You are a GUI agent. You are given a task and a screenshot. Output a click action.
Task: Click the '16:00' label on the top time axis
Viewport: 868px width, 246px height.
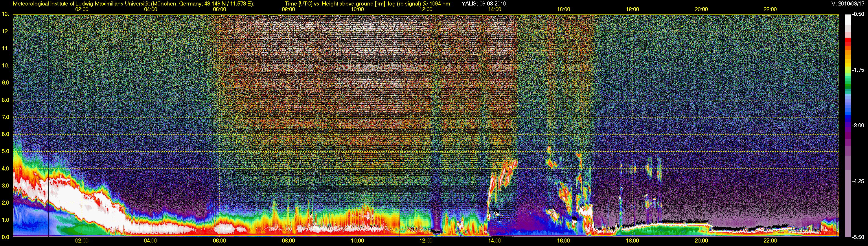click(564, 10)
